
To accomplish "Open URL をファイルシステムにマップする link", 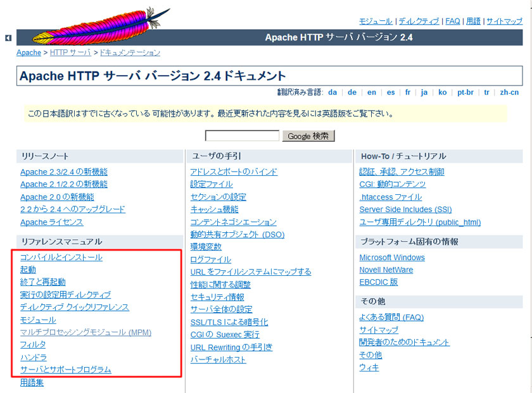I will point(251,272).
